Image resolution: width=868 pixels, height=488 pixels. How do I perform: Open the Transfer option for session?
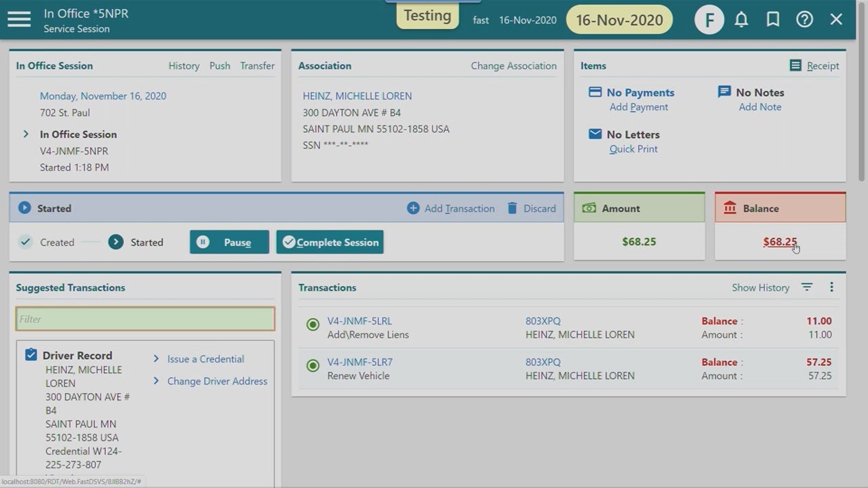[x=257, y=66]
